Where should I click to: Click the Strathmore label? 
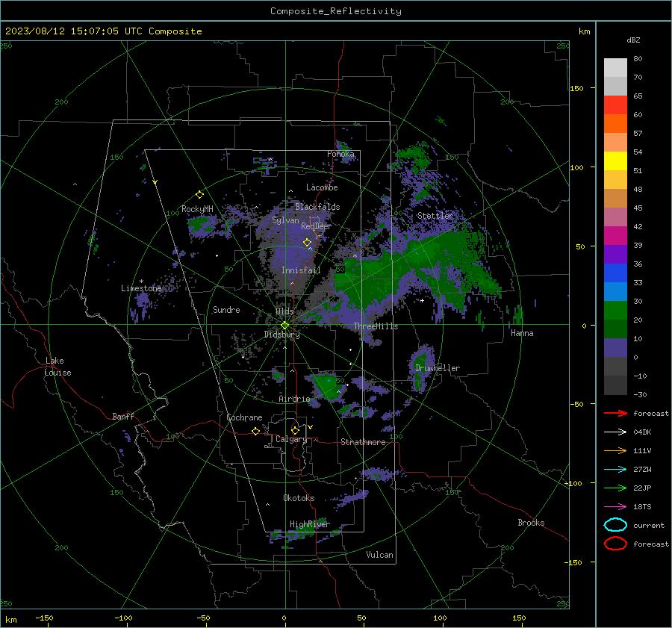363,442
